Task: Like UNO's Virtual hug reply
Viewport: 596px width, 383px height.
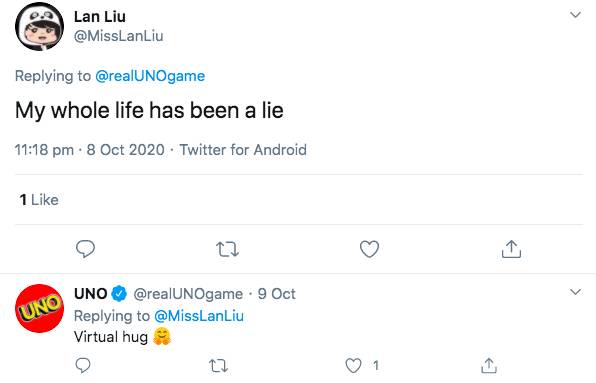Action: tap(353, 366)
